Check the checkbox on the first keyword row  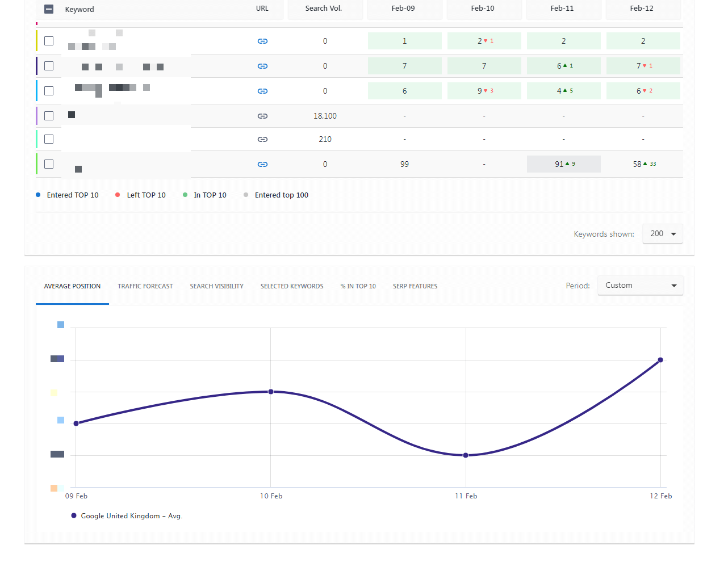click(49, 41)
